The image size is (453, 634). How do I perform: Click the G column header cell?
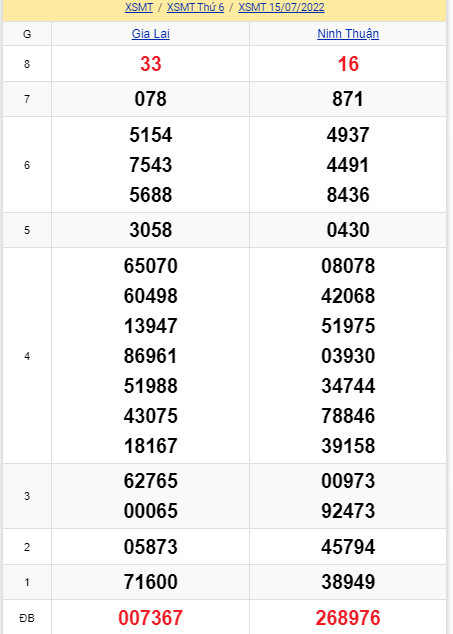click(x=27, y=34)
